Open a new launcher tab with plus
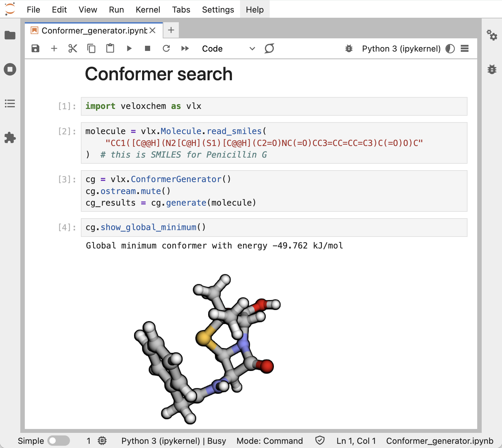This screenshot has width=502, height=448. [171, 30]
